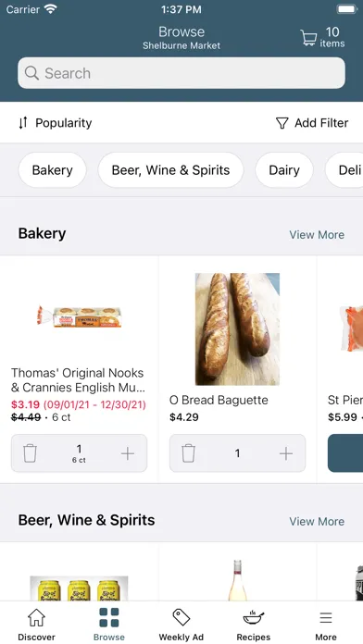The image size is (363, 644).
Task: Select the Dairy category chip
Action: click(284, 170)
